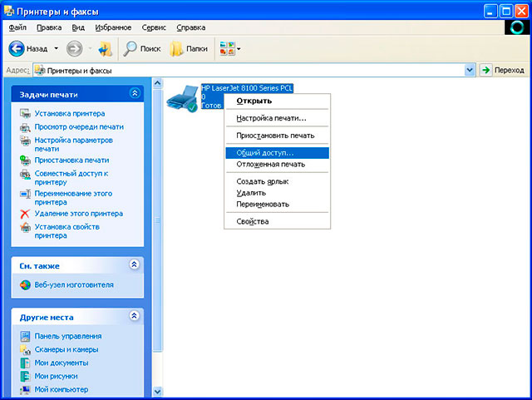Click the Установка свойств принтера link
This screenshot has height=400, width=532.
pos(67,231)
